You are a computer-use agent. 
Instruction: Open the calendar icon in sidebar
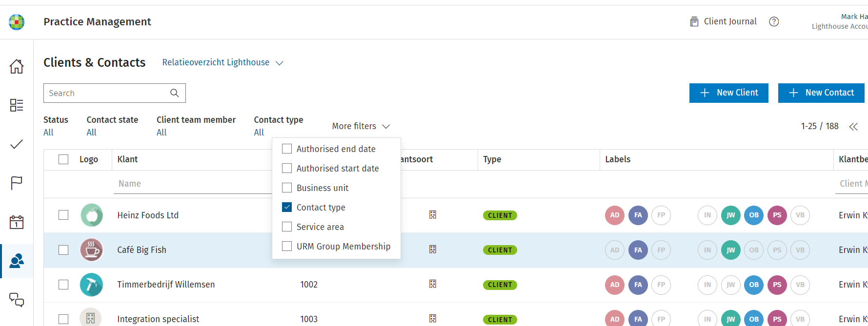(17, 222)
